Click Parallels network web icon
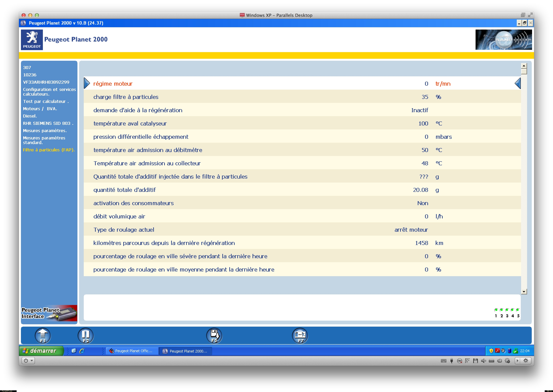 [x=467, y=361]
